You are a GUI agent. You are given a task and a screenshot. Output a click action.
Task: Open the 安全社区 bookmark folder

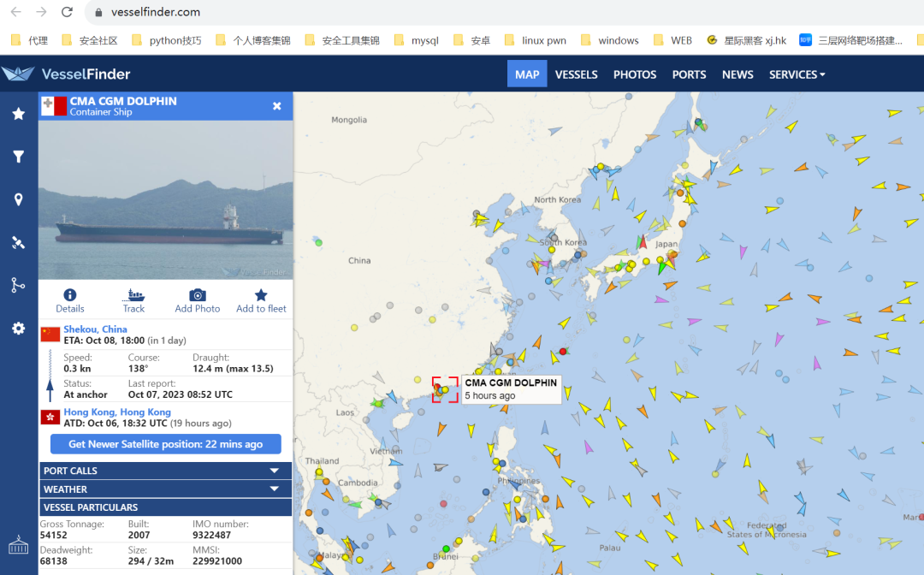click(x=90, y=40)
